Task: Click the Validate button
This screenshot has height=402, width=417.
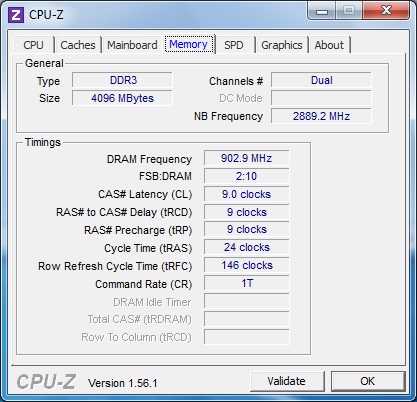Action: [x=287, y=381]
